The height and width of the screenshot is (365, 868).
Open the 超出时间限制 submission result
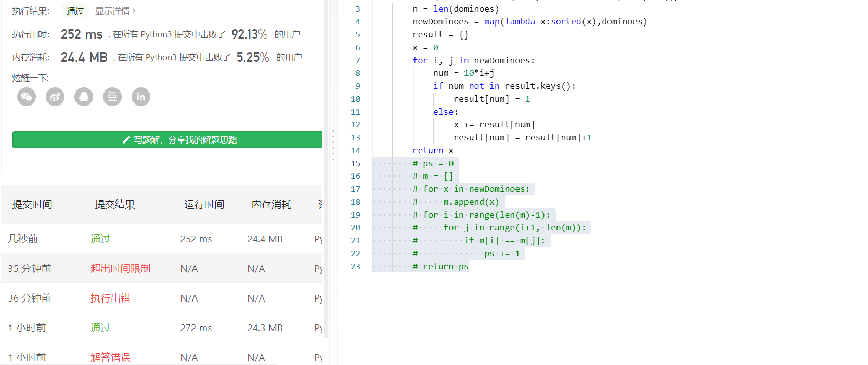pos(120,268)
